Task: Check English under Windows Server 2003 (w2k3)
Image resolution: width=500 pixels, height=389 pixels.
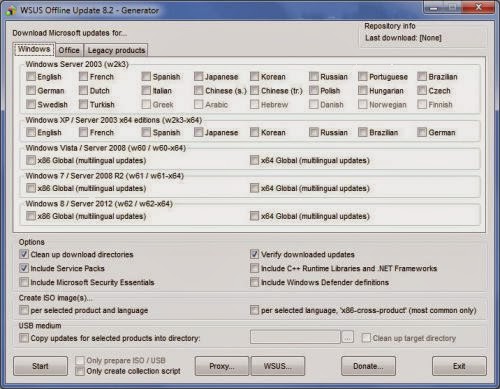Action: (31, 77)
